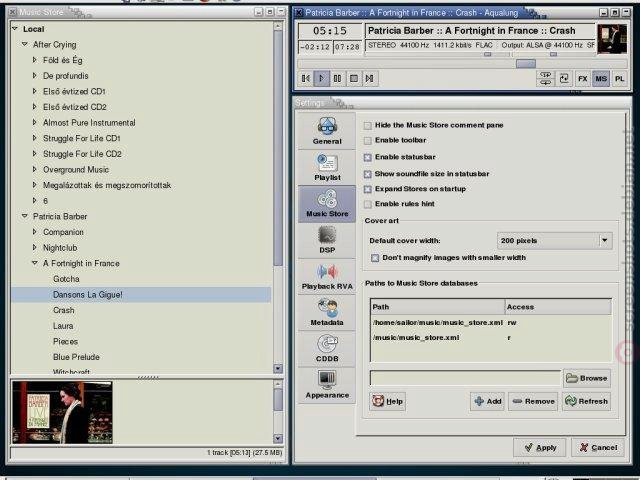Open the General settings page

coord(327,131)
